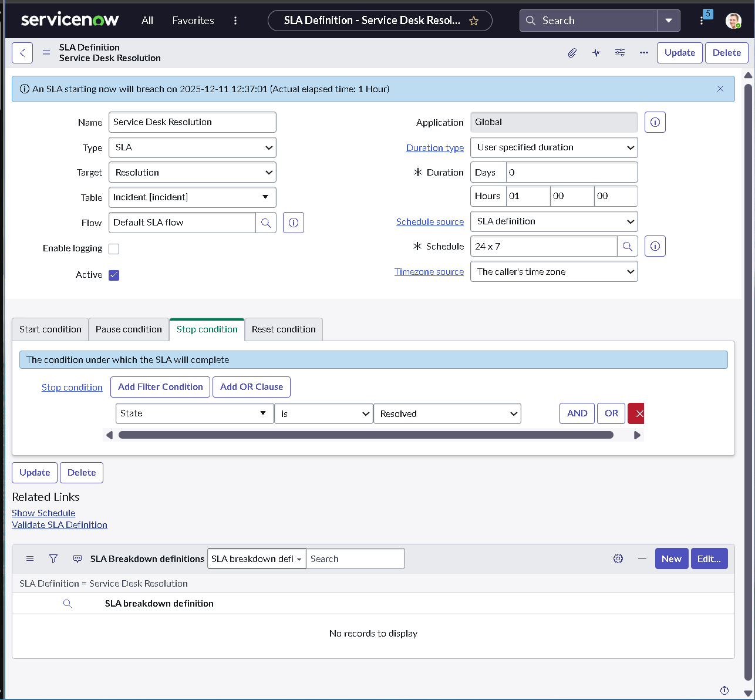Open the Flow reference lookup icon
This screenshot has height=700, width=755.
click(266, 223)
